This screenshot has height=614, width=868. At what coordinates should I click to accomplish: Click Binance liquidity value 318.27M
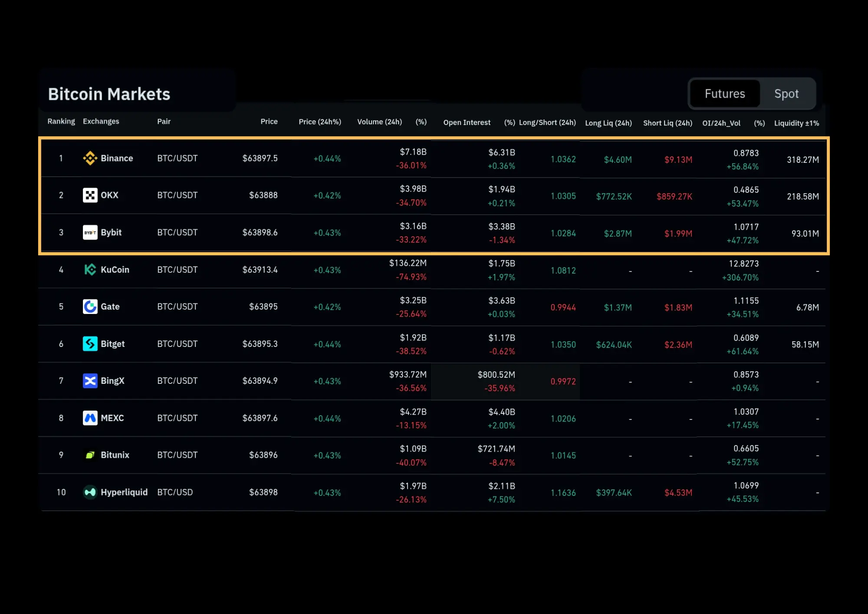tap(803, 160)
